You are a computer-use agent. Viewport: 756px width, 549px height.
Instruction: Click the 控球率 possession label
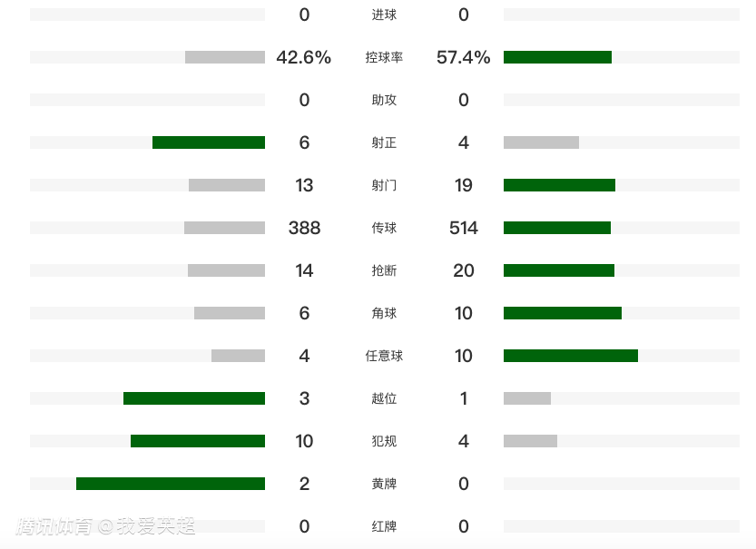(384, 57)
